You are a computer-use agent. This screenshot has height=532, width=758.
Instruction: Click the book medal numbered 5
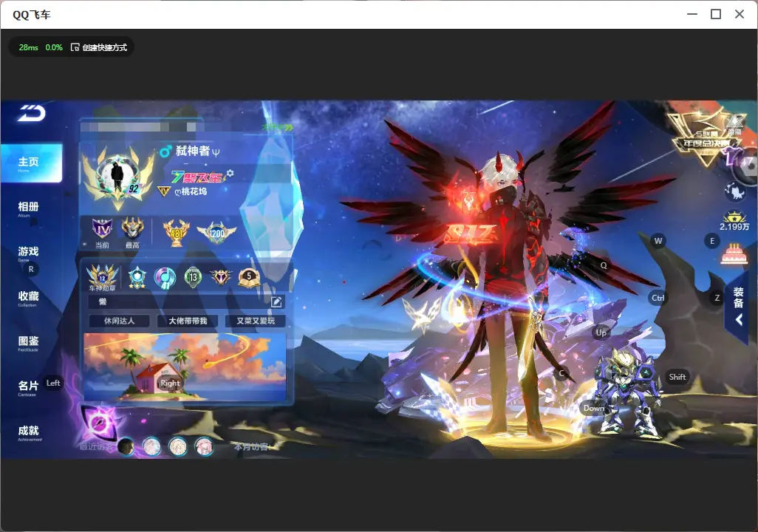coord(249,277)
